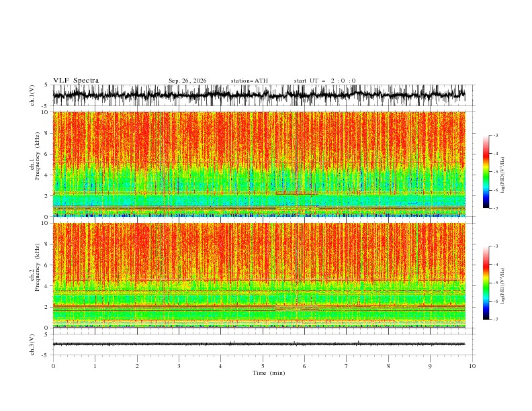The width and height of the screenshot is (532, 411).
Task: Click the 5 minute tick on time axis
Action: (x=263, y=366)
